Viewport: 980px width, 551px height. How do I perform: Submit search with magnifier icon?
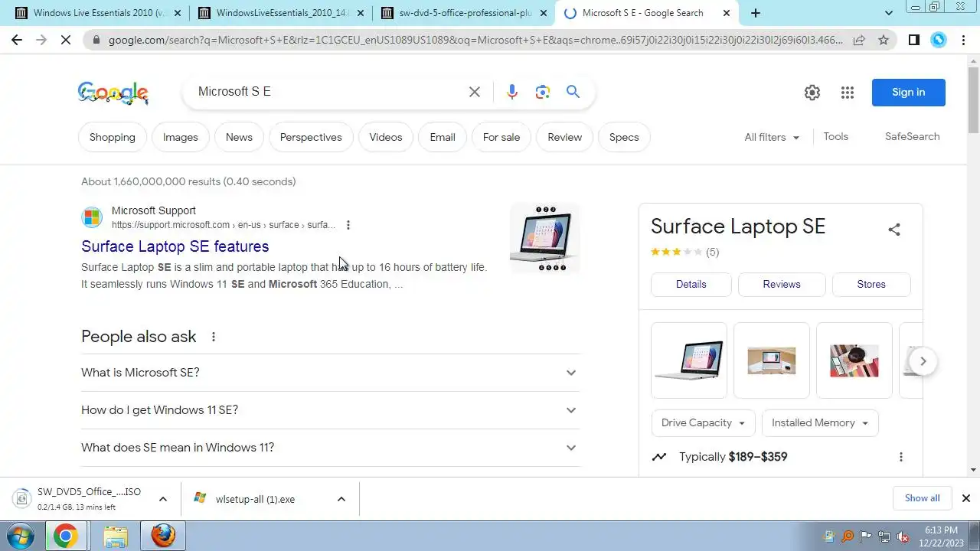pyautogui.click(x=573, y=92)
